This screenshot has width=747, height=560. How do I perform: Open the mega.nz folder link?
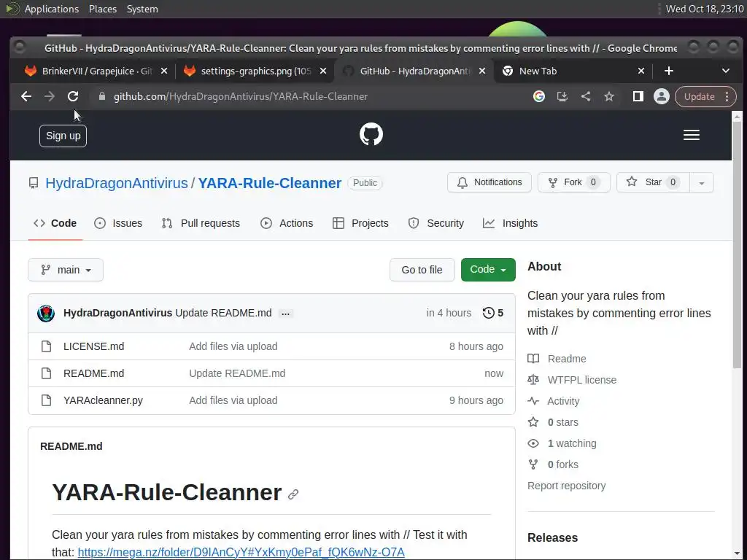(x=241, y=553)
